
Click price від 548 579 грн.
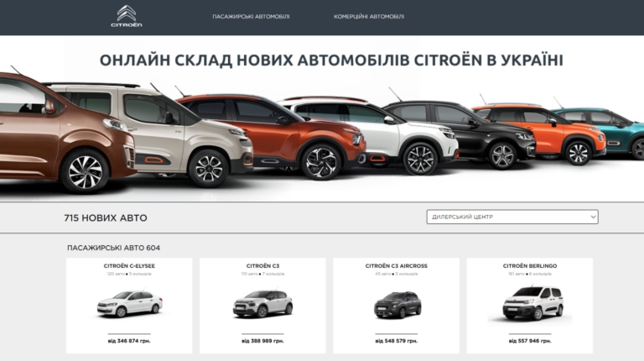pyautogui.click(x=397, y=341)
